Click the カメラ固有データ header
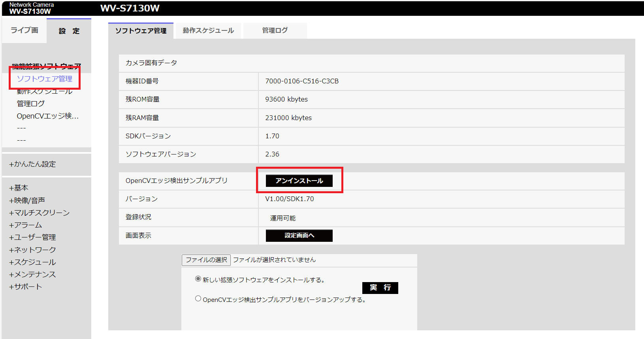The image size is (644, 339). [151, 63]
